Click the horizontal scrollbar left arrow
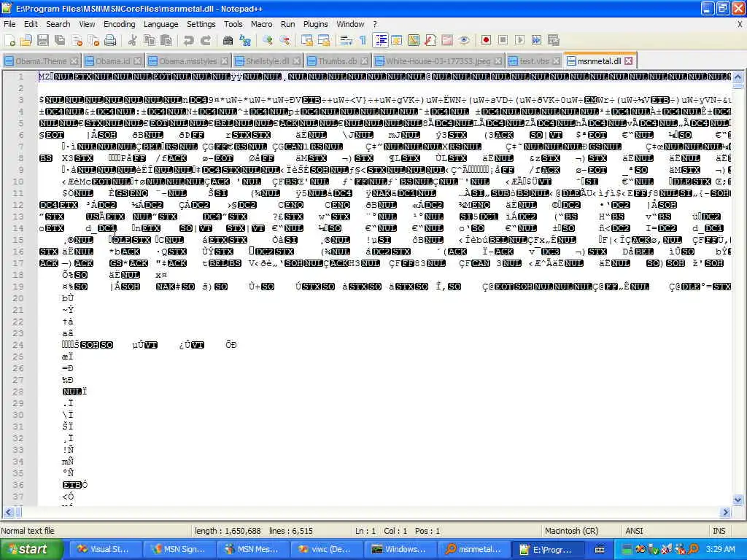 click(8, 513)
